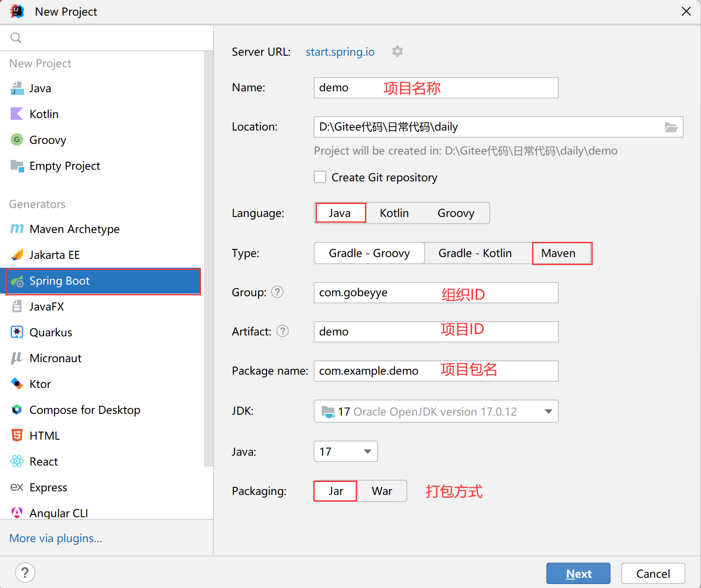Screen dimensions: 701x588
Task: Click the Spring Boot leaf icon
Action: [x=17, y=281]
